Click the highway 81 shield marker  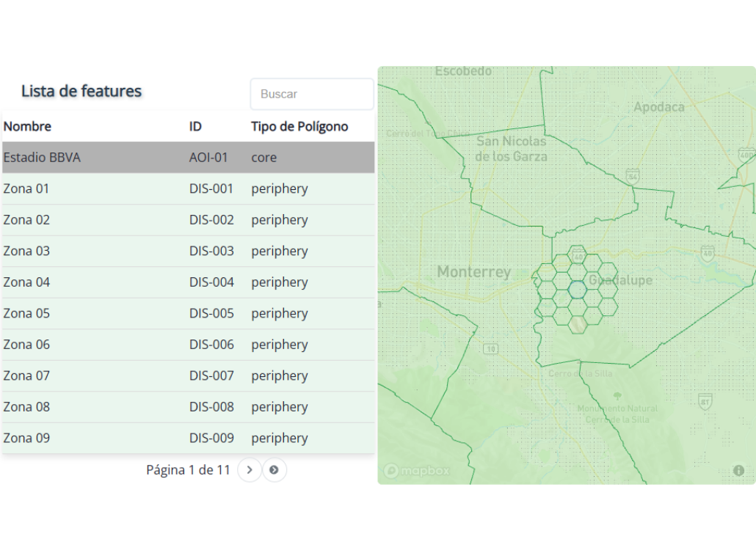(x=705, y=402)
